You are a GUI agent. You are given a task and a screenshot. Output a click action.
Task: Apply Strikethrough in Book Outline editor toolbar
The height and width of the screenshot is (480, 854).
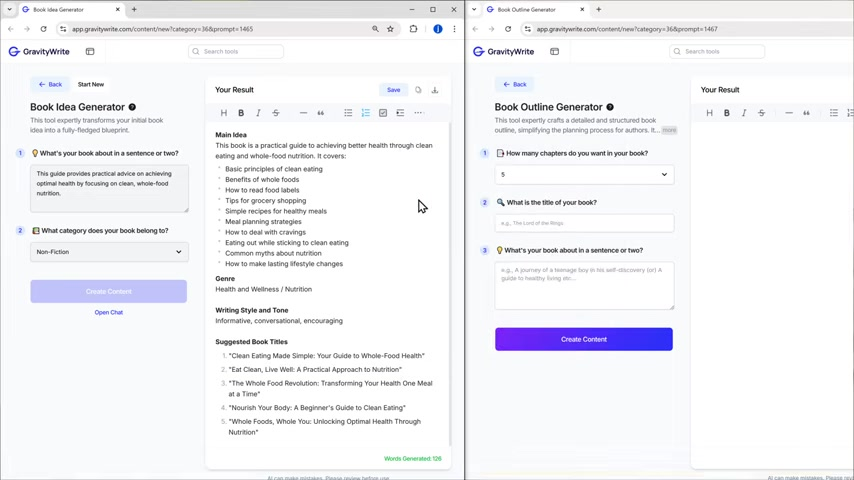tap(761, 113)
